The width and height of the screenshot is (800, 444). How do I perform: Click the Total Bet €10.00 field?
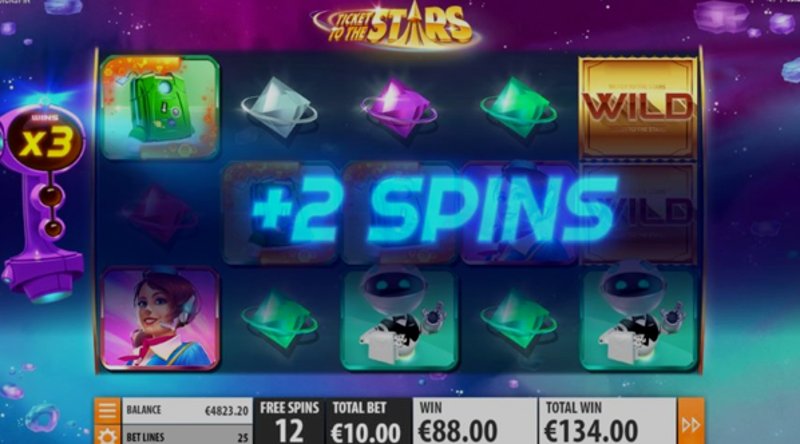[366, 422]
